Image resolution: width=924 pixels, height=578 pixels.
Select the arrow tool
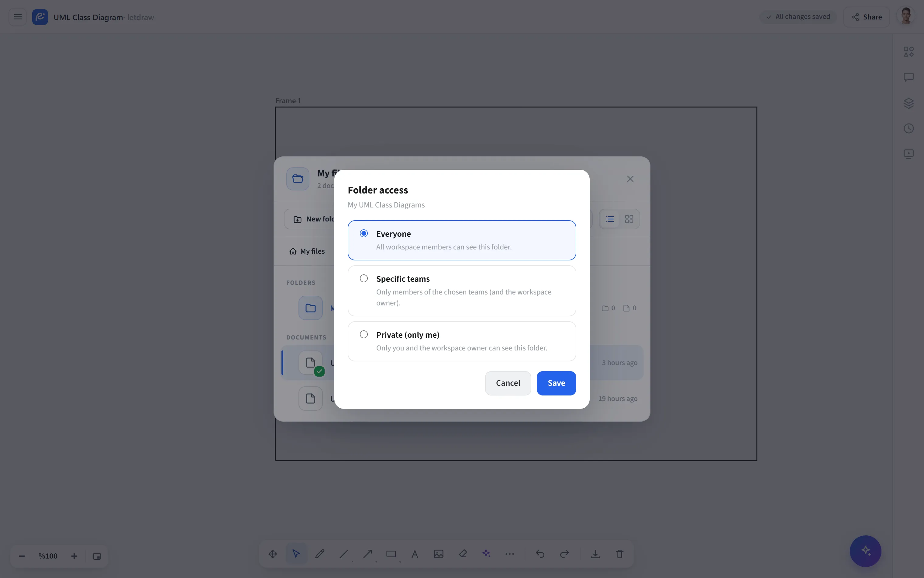368,554
